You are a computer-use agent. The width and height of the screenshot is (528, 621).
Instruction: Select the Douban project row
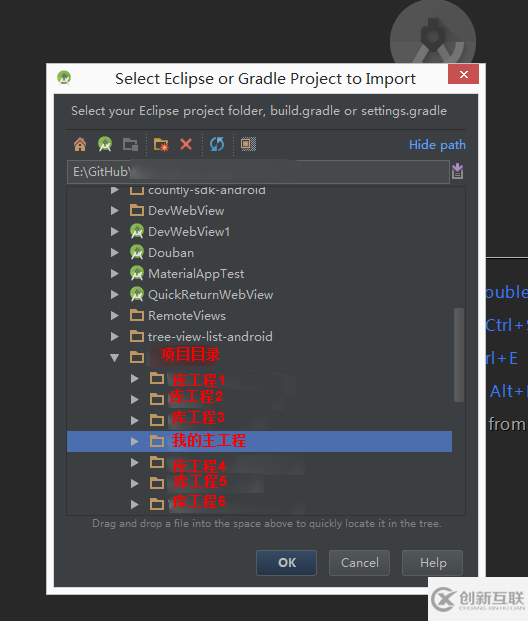(x=259, y=252)
